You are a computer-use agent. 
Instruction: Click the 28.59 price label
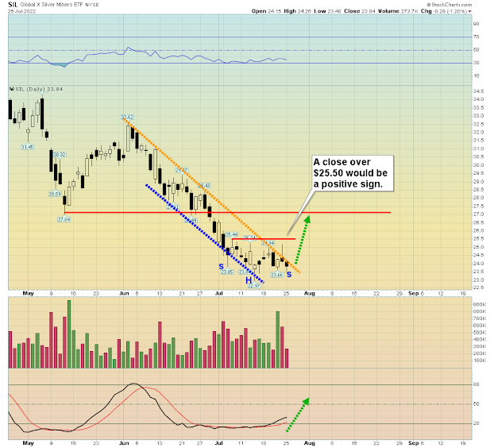click(55, 194)
